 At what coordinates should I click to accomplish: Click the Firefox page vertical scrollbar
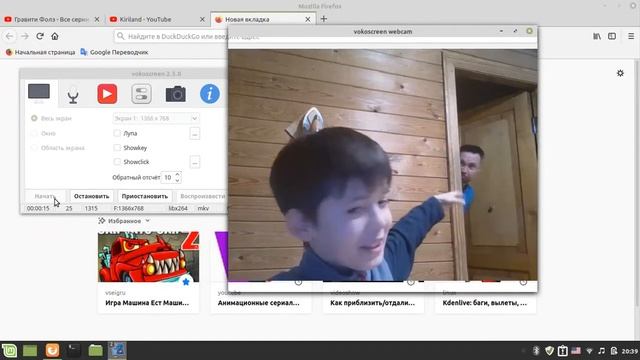click(x=637, y=184)
